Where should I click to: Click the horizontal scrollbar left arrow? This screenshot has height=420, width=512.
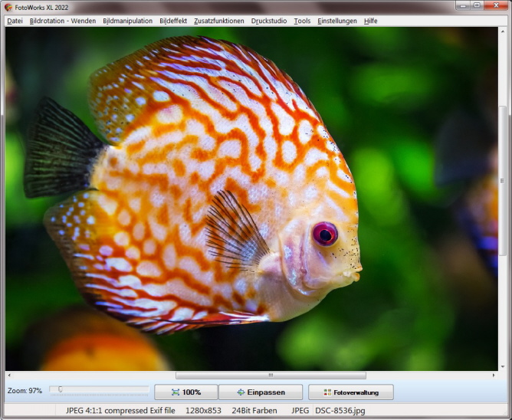[x=9, y=376]
